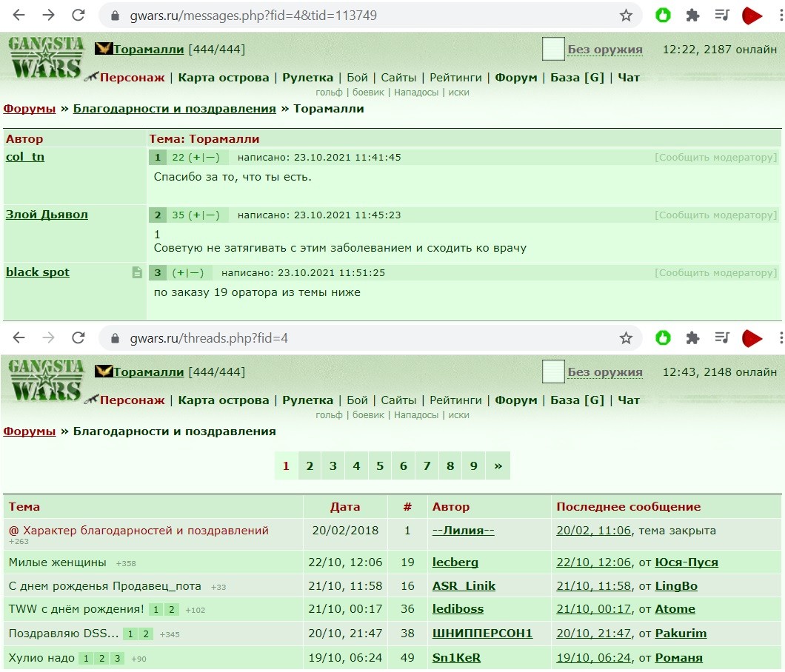Open green extension icon in top browser toolbar
Screen dimensions: 785x672
coord(663,15)
